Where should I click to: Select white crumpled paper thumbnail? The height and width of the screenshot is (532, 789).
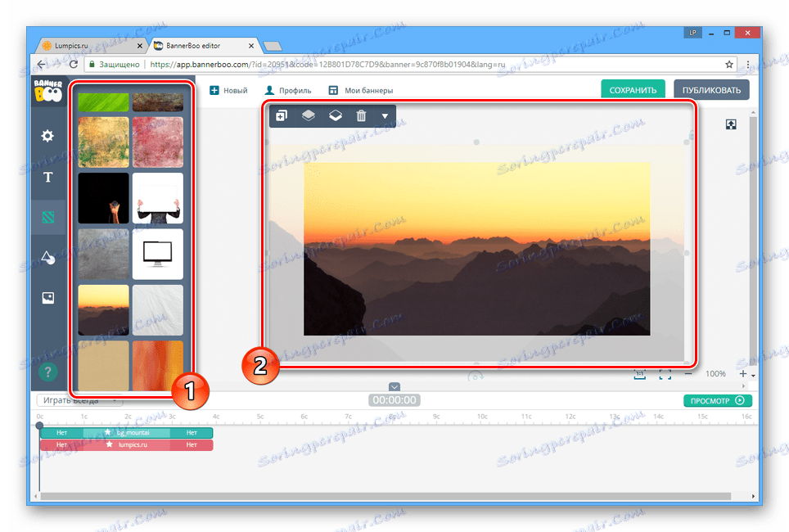pos(157,310)
